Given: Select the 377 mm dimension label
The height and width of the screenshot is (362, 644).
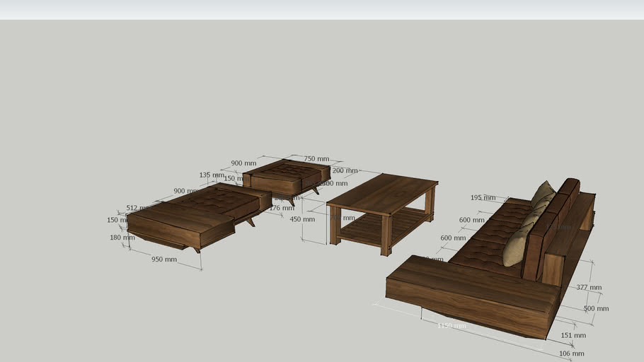Looking at the screenshot, I should tap(589, 287).
